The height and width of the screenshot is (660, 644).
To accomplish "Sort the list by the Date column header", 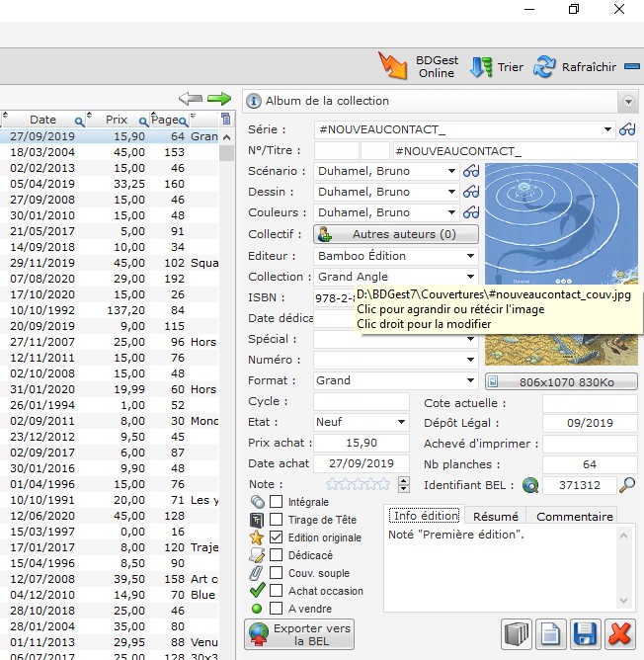I will click(x=42, y=120).
